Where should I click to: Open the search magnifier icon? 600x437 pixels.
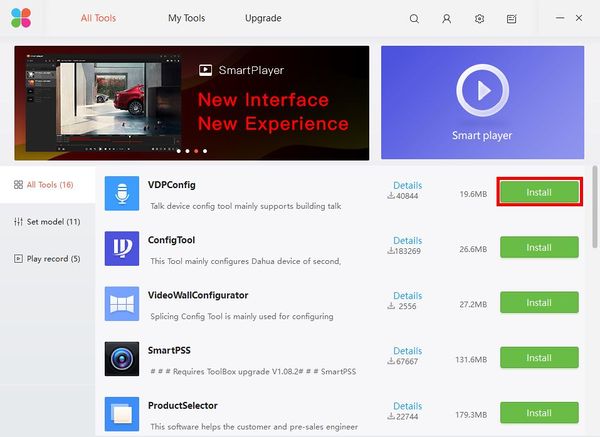click(414, 19)
